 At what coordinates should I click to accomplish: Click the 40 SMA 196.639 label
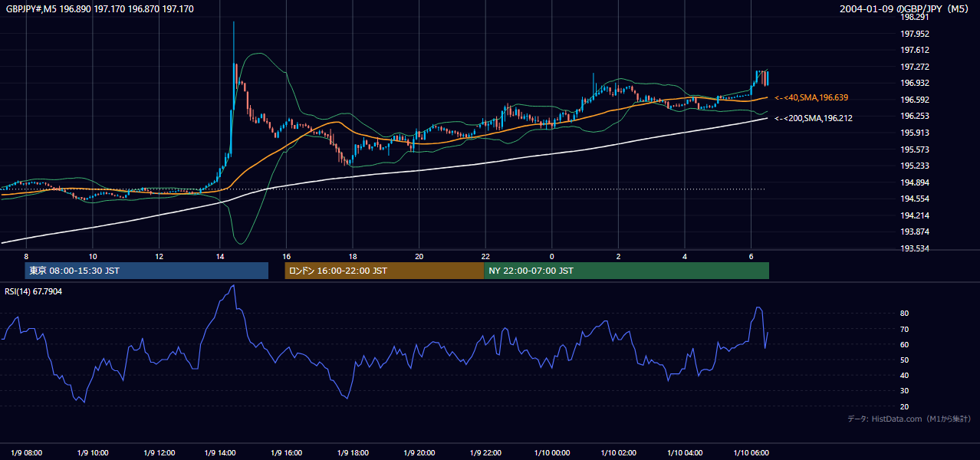pyautogui.click(x=811, y=97)
